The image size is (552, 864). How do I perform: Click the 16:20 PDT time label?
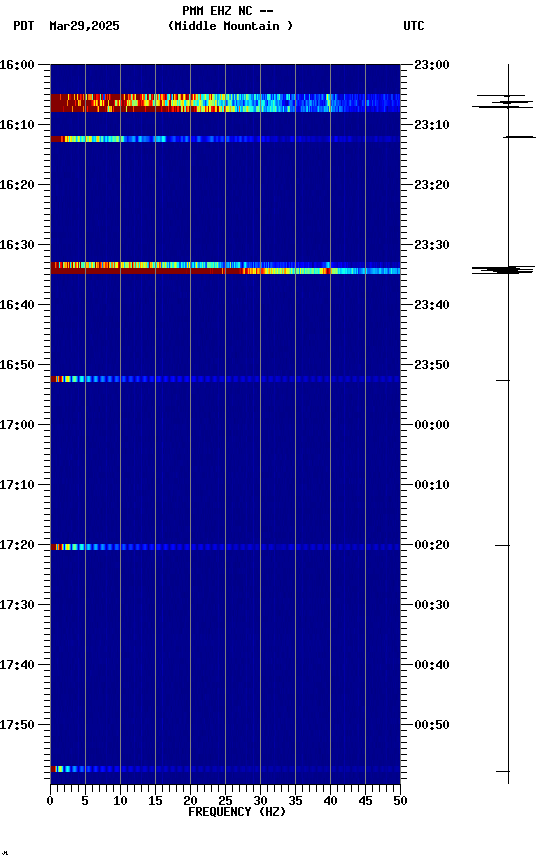coord(17,185)
